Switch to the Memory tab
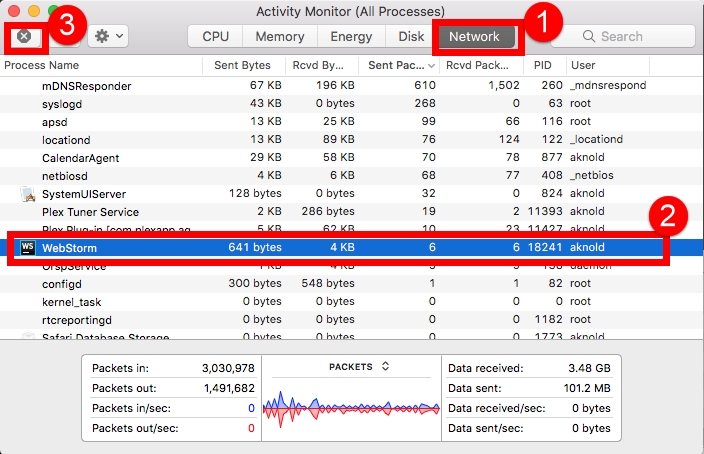This screenshot has height=454, width=704. 279,36
